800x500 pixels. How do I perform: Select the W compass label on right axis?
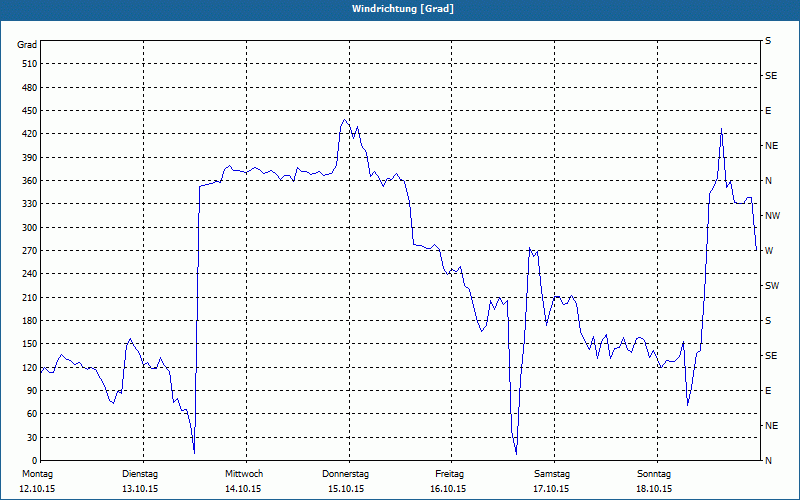[x=769, y=251]
